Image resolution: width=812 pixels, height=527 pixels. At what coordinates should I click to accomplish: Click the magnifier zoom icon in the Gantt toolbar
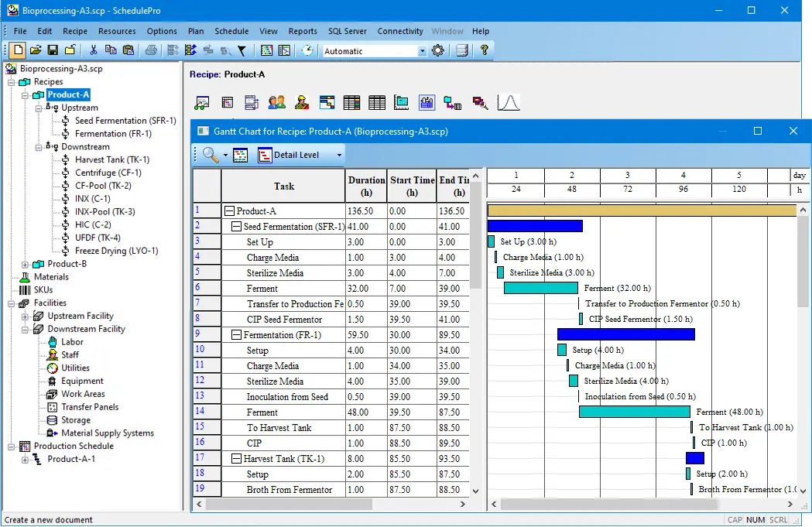[211, 155]
